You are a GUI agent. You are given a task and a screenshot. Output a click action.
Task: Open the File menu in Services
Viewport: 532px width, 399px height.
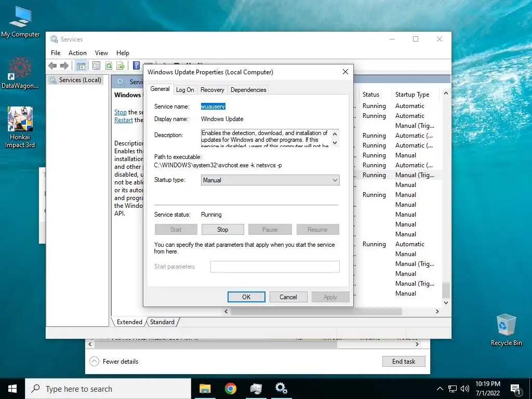coord(56,53)
